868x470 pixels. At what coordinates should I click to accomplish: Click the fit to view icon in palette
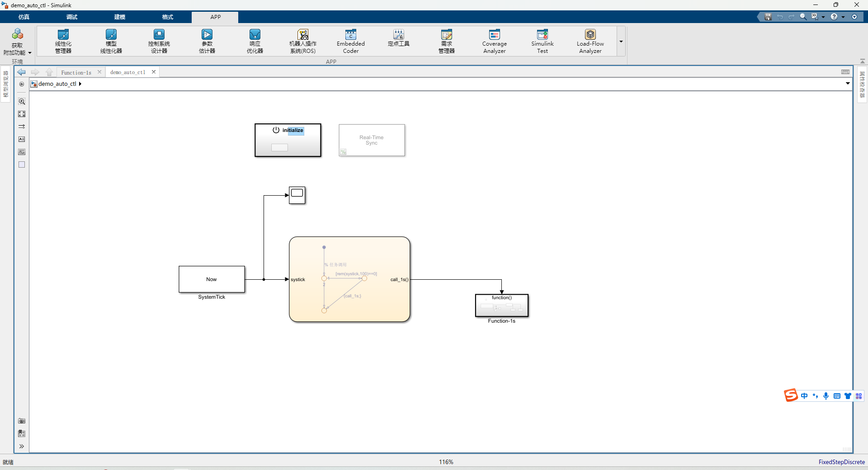pyautogui.click(x=22, y=114)
